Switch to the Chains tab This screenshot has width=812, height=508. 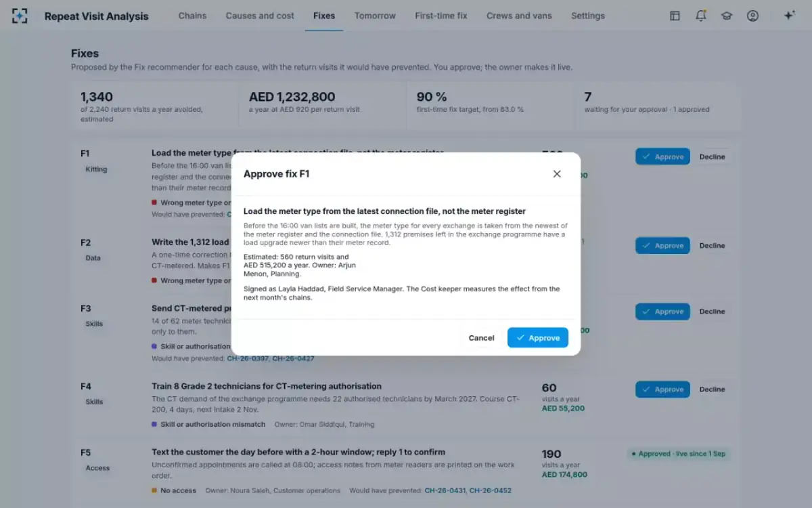coord(192,16)
